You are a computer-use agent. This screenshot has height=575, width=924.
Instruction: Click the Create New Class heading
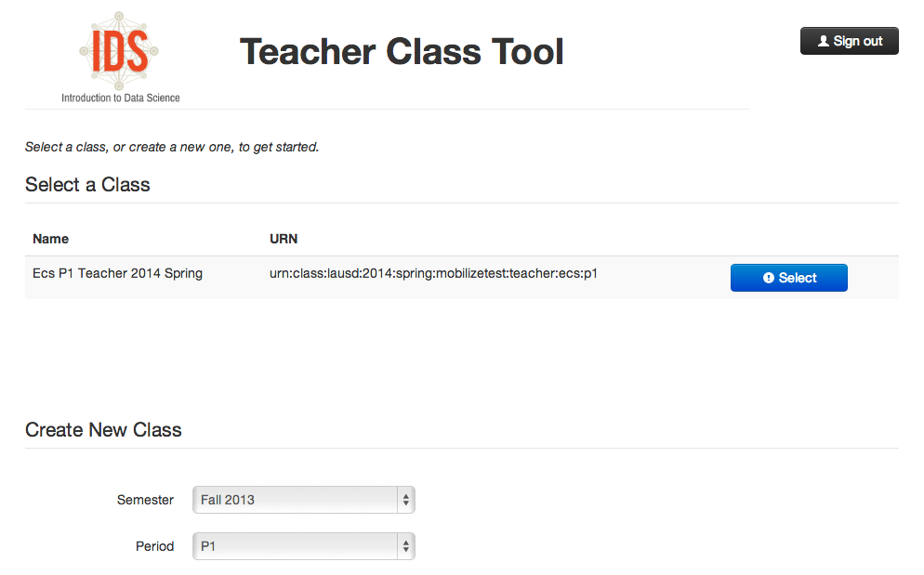pos(103,430)
